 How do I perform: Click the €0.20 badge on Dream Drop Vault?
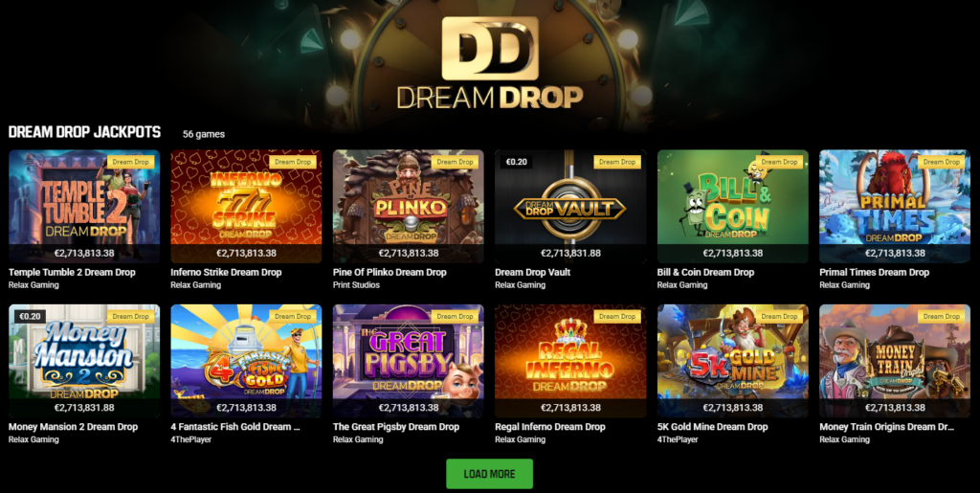point(516,162)
